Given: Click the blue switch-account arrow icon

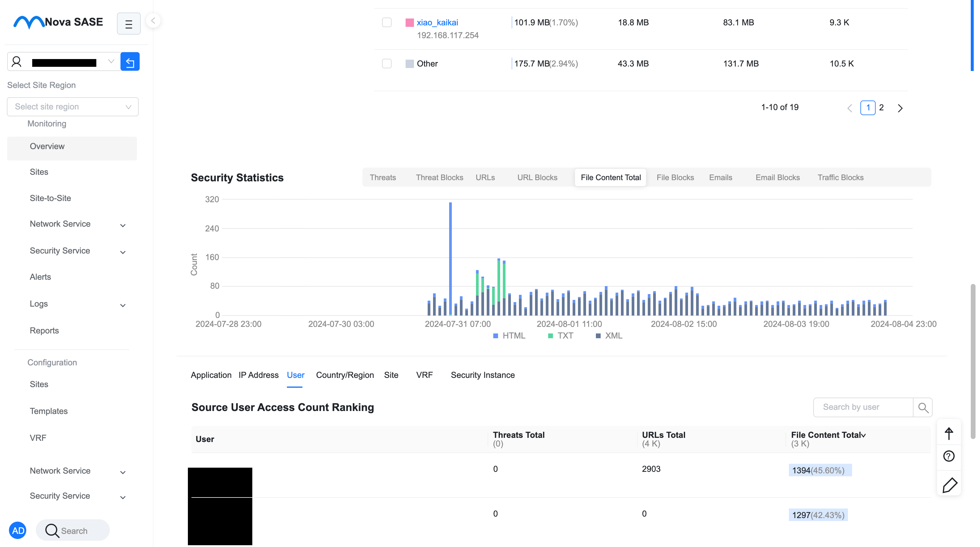Looking at the screenshot, I should tap(130, 62).
